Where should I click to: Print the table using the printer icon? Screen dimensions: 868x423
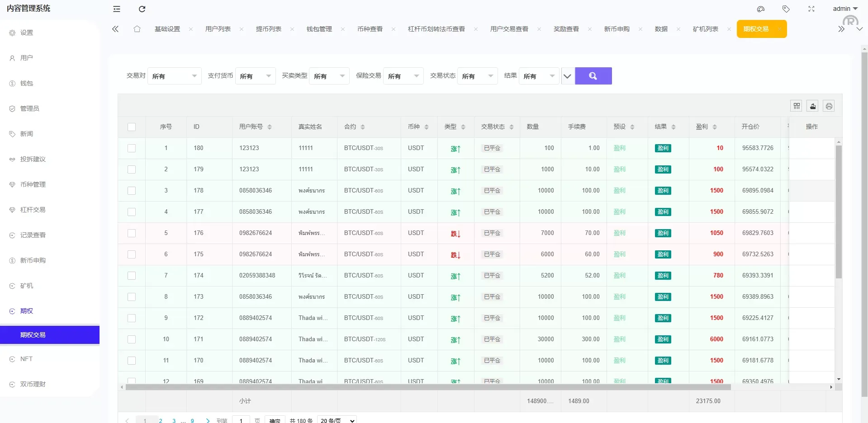coord(829,106)
